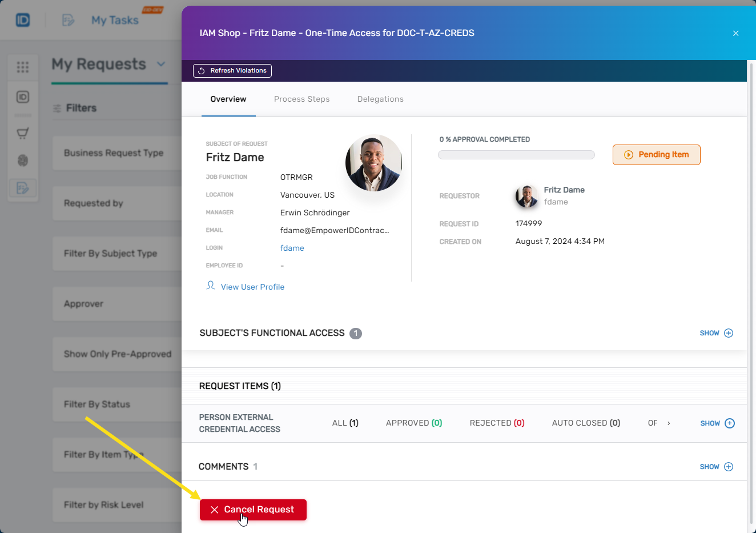Expand the My Requests dropdown chevron

(x=161, y=64)
